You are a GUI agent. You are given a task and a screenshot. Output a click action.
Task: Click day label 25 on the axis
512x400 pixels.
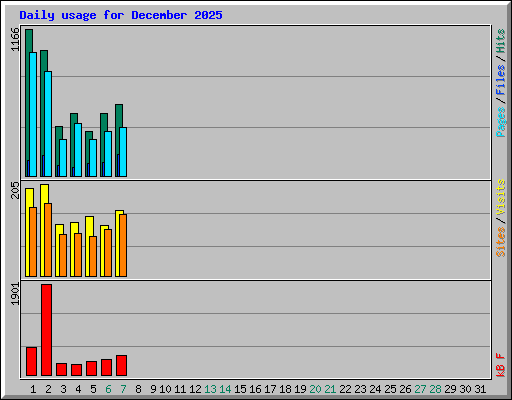(390, 389)
